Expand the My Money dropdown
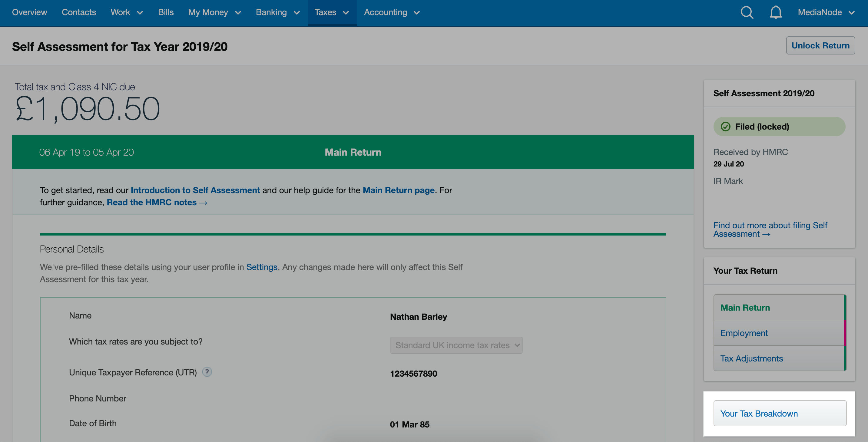The width and height of the screenshot is (868, 442). click(x=214, y=12)
